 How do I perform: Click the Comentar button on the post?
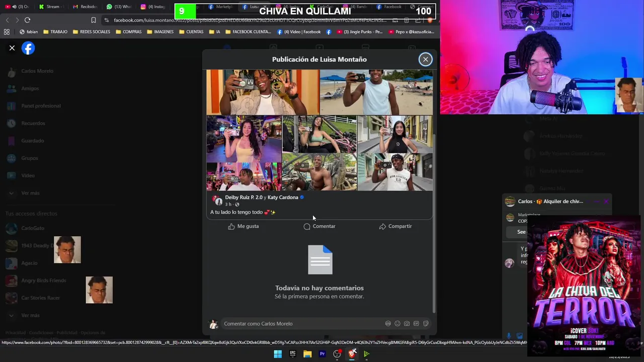(319, 226)
